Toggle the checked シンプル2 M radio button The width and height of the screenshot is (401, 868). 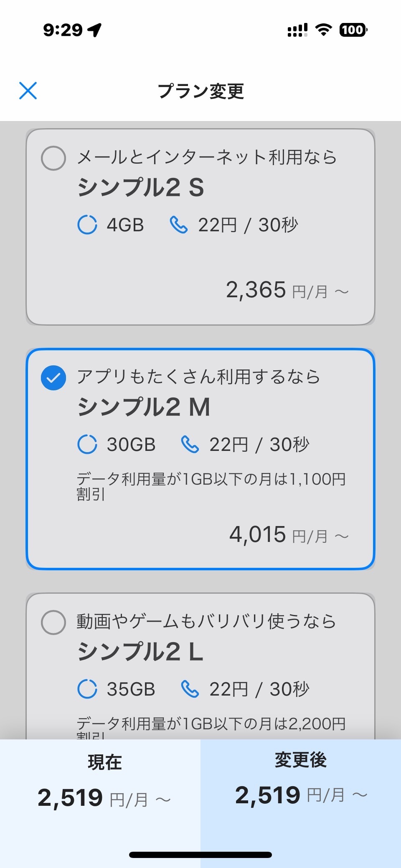point(53,378)
